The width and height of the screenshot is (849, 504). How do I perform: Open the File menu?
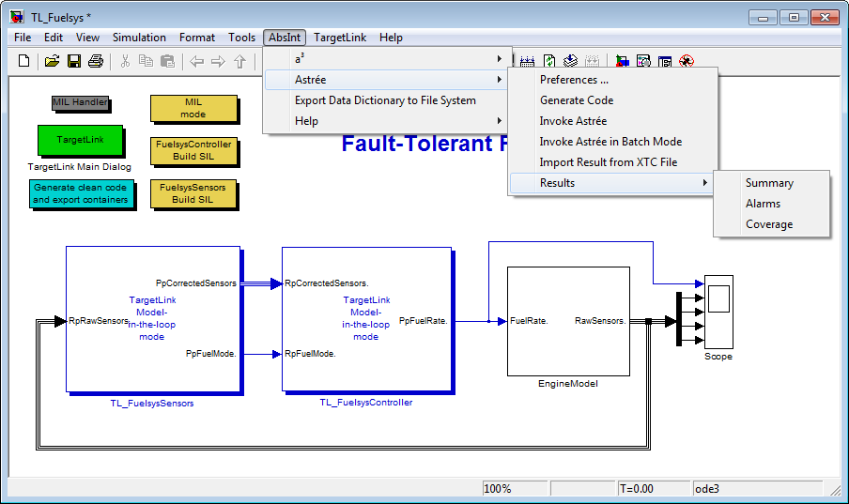coord(23,38)
